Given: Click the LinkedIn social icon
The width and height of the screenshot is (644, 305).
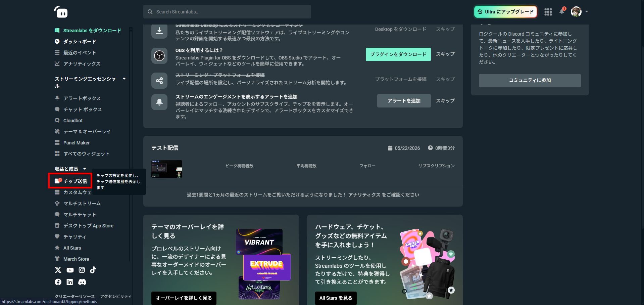Looking at the screenshot, I should tap(70, 282).
